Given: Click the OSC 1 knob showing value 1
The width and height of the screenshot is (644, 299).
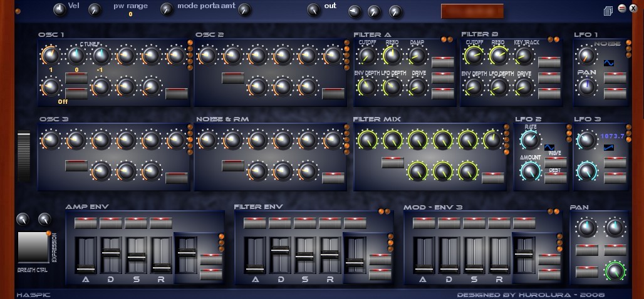Looking at the screenshot, I should point(51,56).
